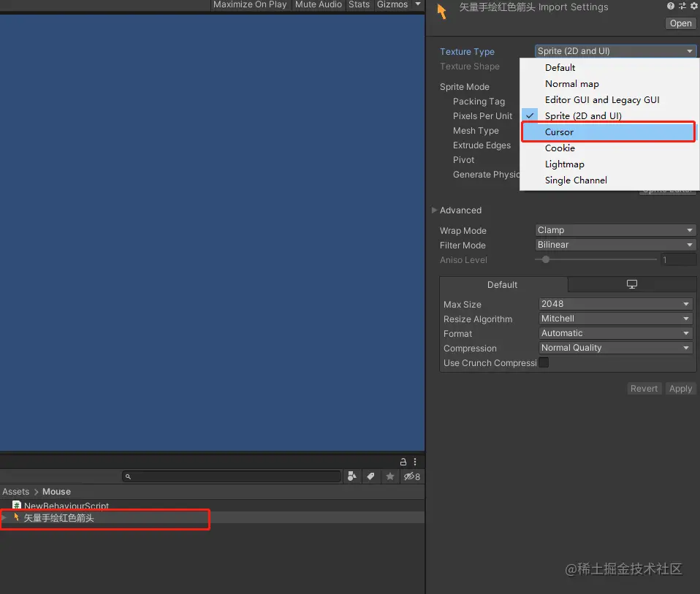Screen dimensions: 700x594
Task: Click the Texture Type label
Action: pyautogui.click(x=467, y=51)
